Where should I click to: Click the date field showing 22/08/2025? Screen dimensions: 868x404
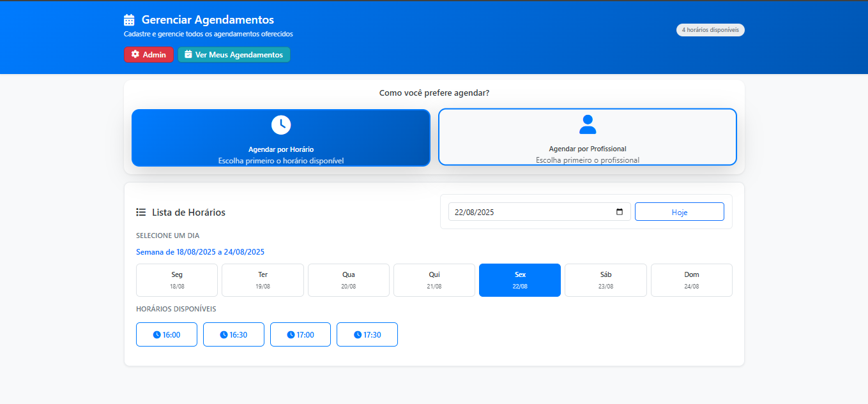(530, 212)
